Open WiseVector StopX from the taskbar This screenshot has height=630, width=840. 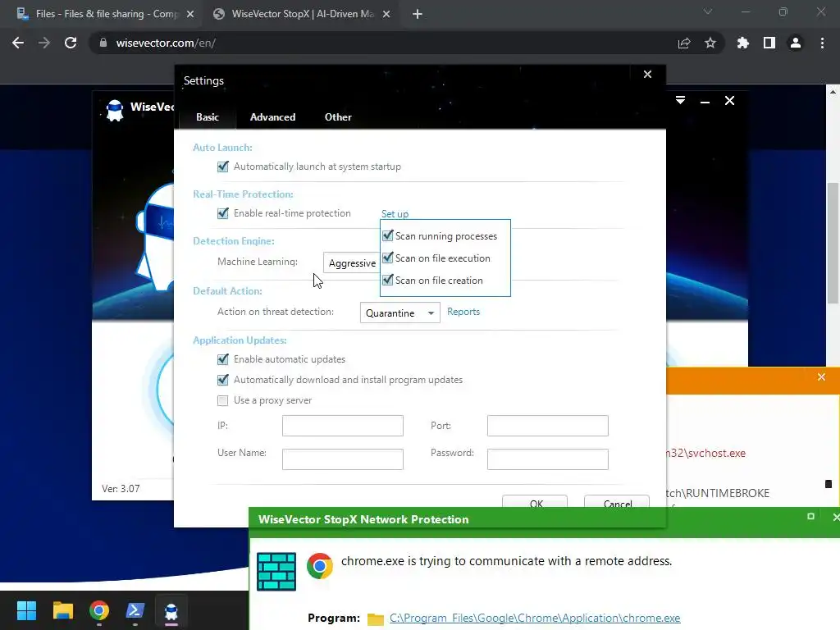[x=171, y=610]
